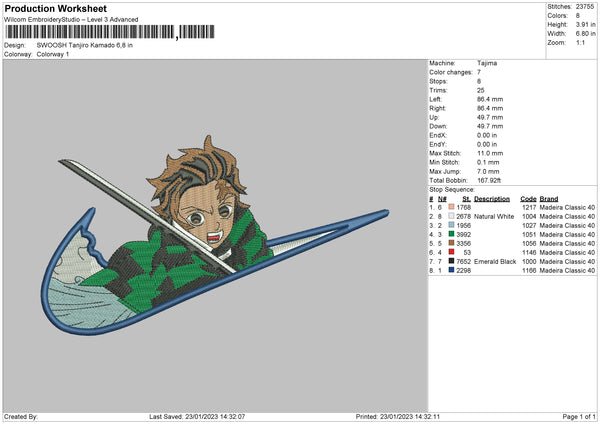The image size is (600, 424).
Task: Select the 'Left:' measurement label
Action: [x=435, y=99]
